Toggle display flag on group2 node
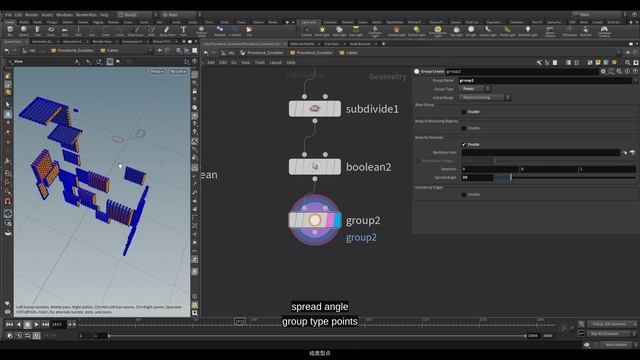 click(338, 220)
